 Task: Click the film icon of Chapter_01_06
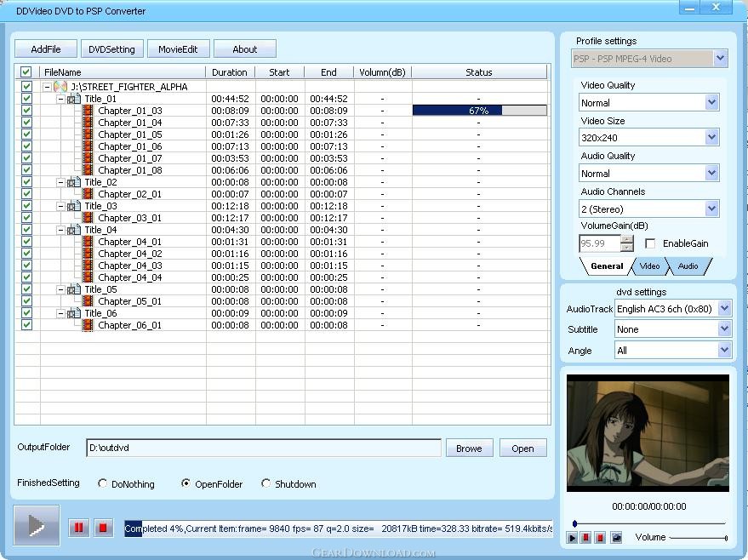88,146
